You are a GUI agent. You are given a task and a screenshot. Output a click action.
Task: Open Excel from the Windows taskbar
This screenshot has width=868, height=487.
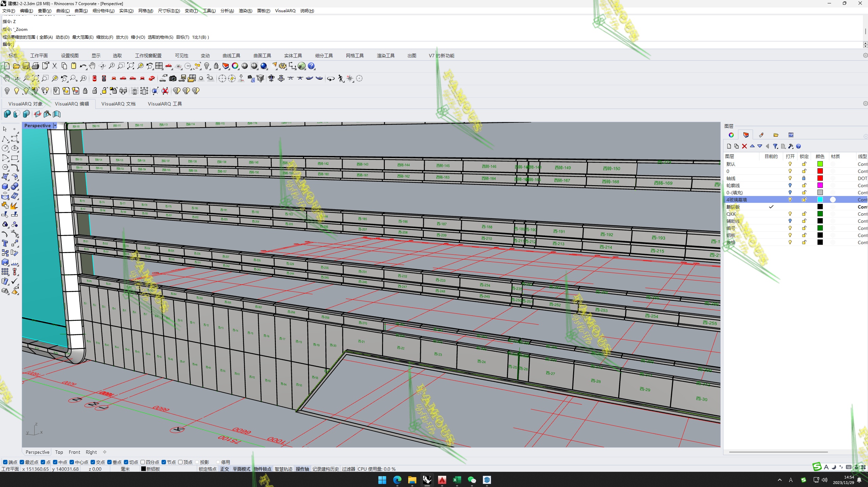coord(457,480)
